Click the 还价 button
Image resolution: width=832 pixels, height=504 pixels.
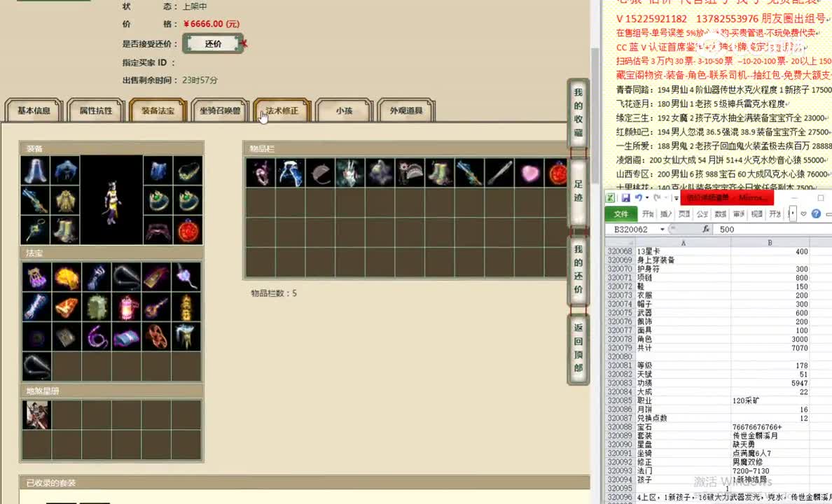(214, 43)
